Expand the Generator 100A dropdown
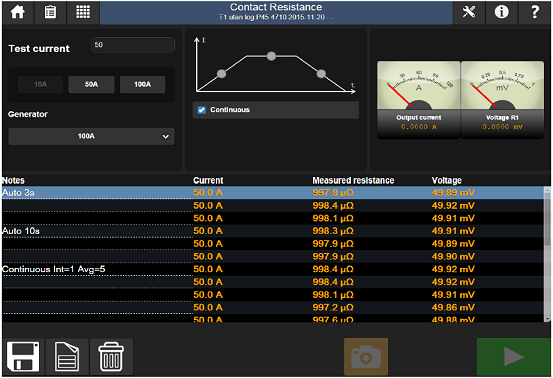The image size is (553, 378). pos(91,136)
